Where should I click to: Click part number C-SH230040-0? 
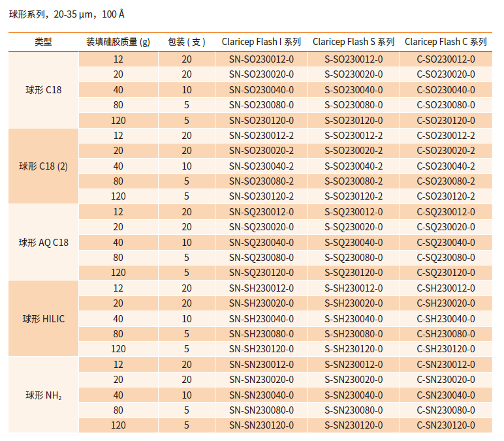coord(446,318)
